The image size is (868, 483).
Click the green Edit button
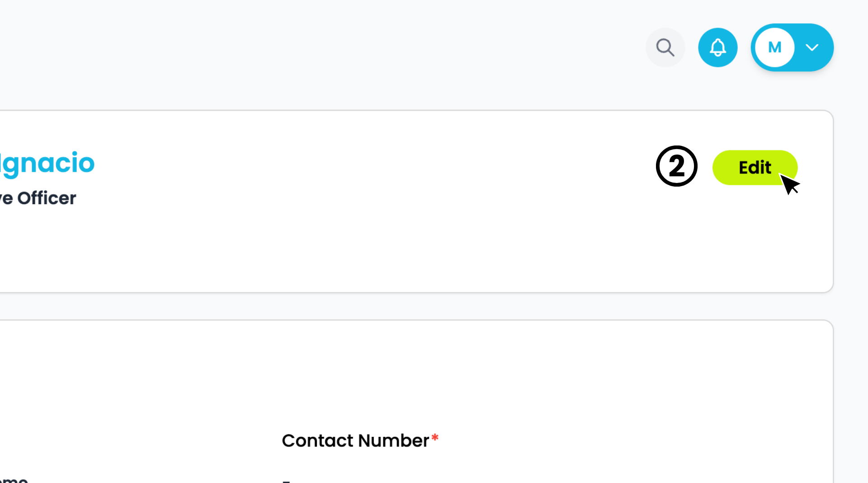755,168
